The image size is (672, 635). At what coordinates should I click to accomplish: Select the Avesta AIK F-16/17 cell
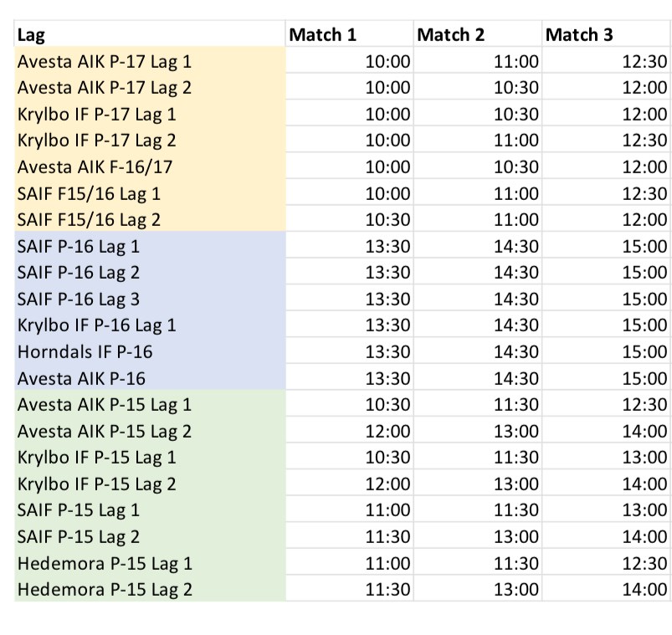[151, 167]
